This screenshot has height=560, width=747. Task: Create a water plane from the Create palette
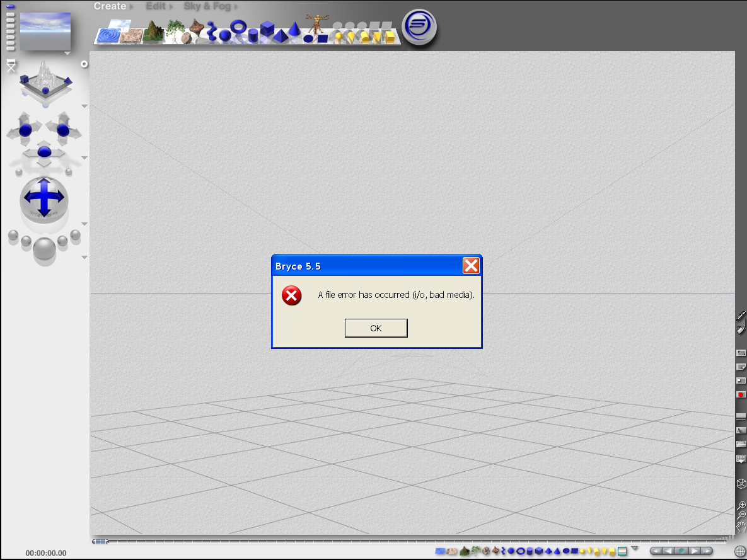tap(107, 36)
